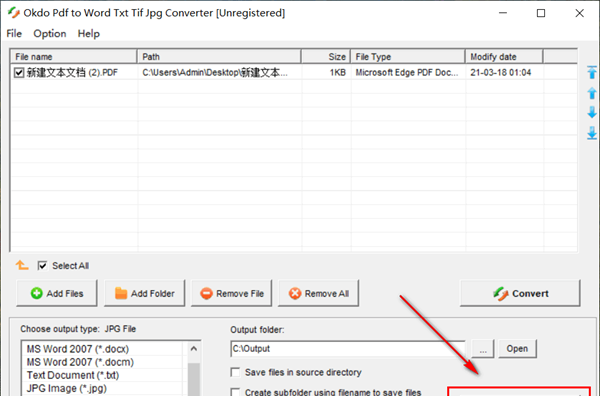Select JPG Image (*.jpg) output type
The height and width of the screenshot is (396, 600).
coord(102,388)
